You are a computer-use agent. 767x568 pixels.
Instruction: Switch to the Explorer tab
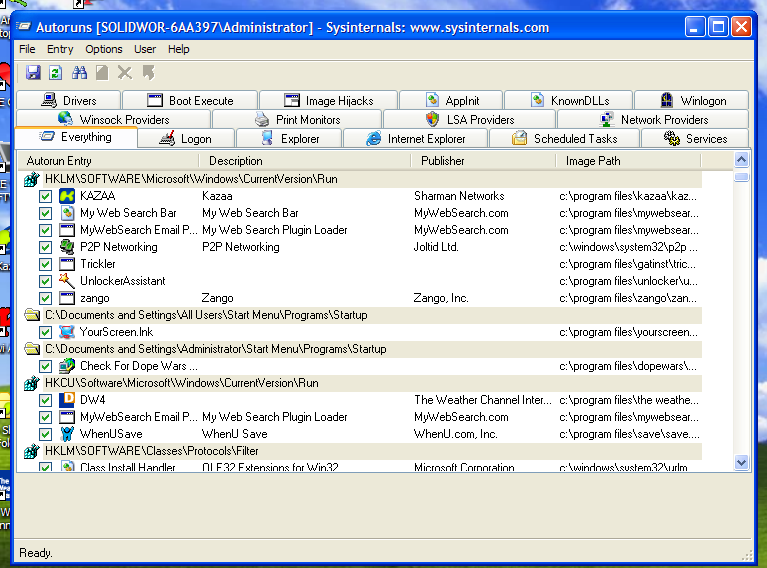click(290, 139)
